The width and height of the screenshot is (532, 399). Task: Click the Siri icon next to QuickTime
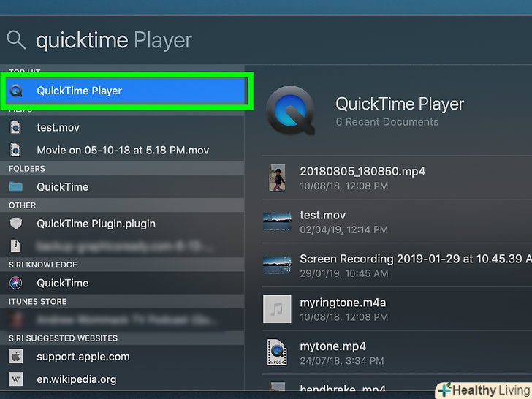[16, 283]
